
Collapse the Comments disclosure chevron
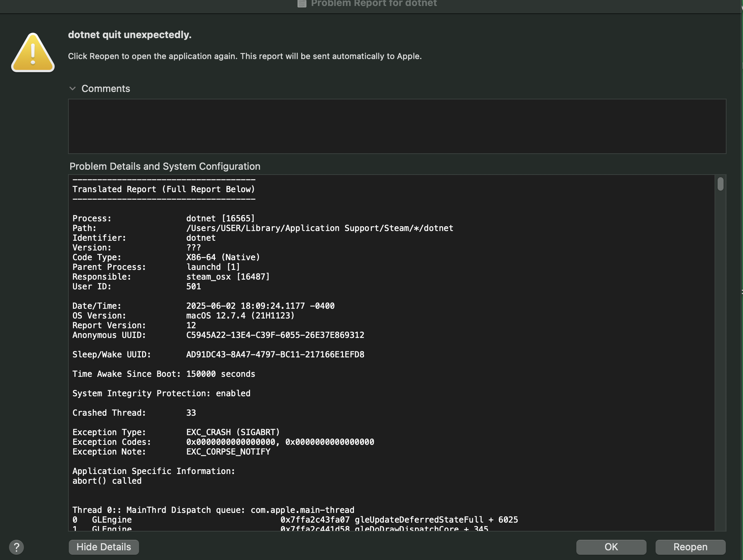[x=73, y=89]
